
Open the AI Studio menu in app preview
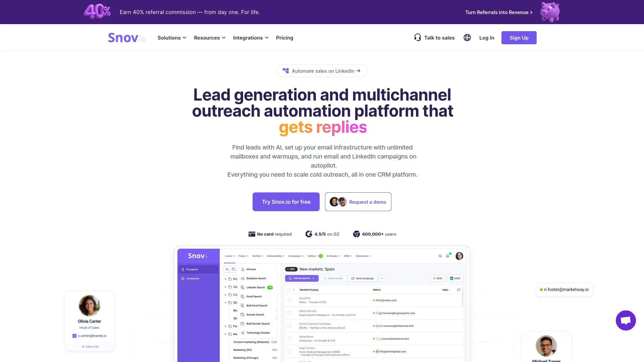click(x=333, y=256)
